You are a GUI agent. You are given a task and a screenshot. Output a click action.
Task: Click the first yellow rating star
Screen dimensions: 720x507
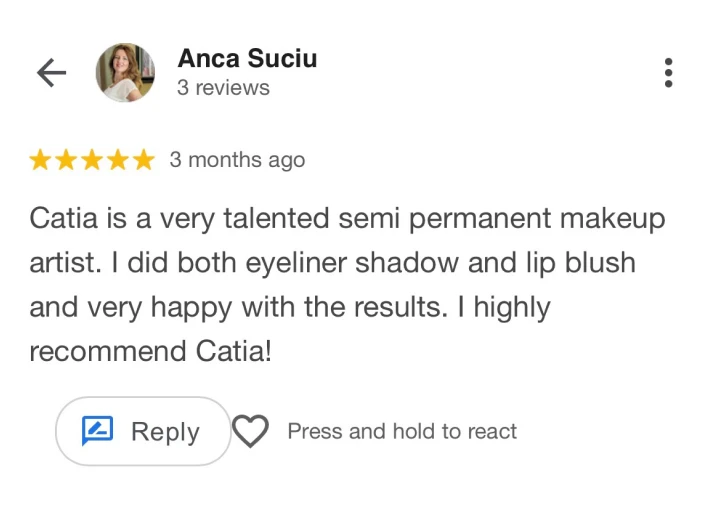tap(41, 160)
